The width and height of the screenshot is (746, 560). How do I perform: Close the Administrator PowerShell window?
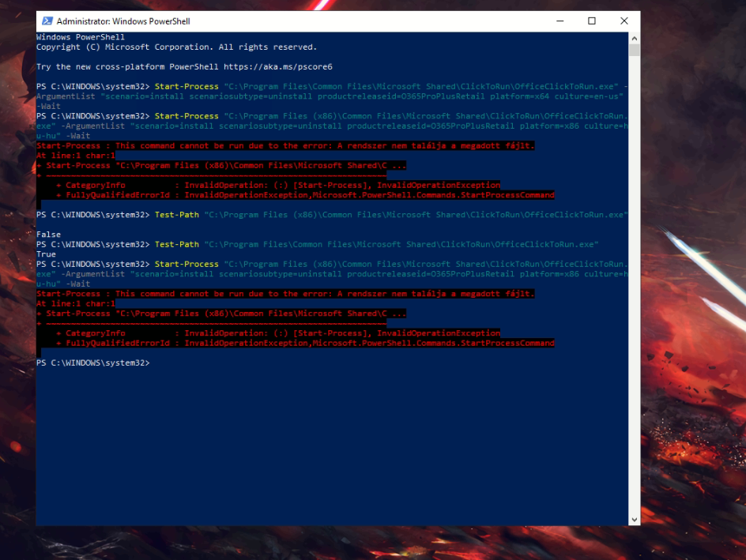point(624,21)
